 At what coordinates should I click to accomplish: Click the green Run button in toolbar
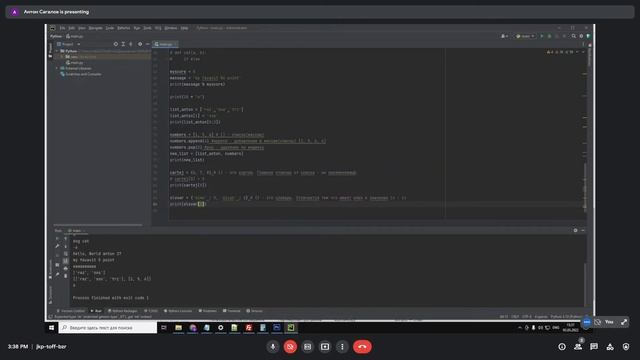542,36
